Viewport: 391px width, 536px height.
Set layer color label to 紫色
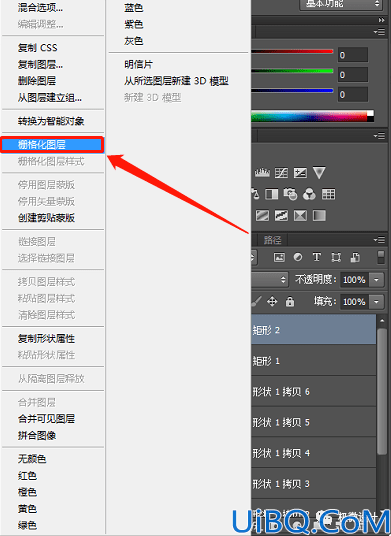pyautogui.click(x=134, y=25)
